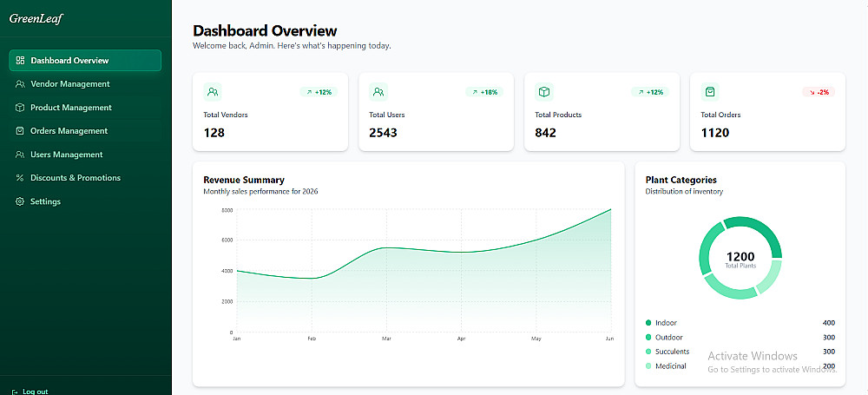Click the +18% badge on Total Users
This screenshot has width=868, height=395.
coord(484,92)
